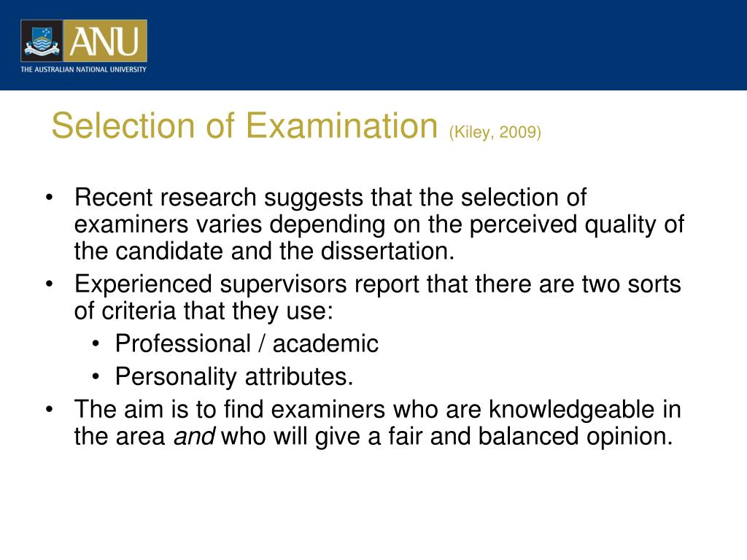
Task: Click the bullet before 'The aim is to find'
Action: pos(49,410)
